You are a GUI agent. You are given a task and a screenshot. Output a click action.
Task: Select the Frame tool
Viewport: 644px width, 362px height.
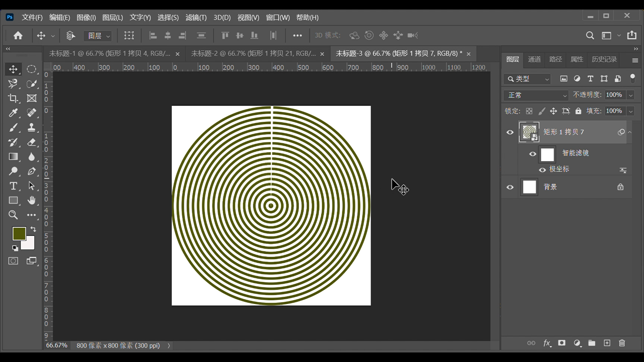pos(32,98)
